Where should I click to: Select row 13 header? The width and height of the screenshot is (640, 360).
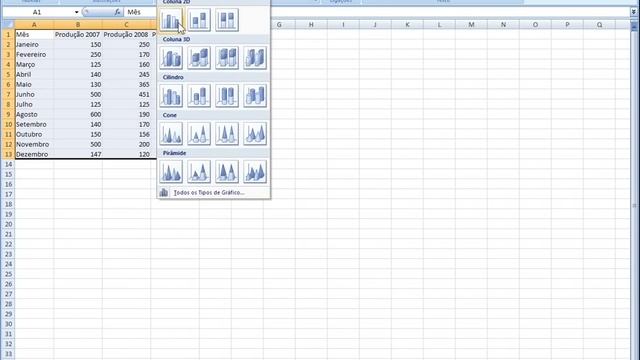(8, 154)
